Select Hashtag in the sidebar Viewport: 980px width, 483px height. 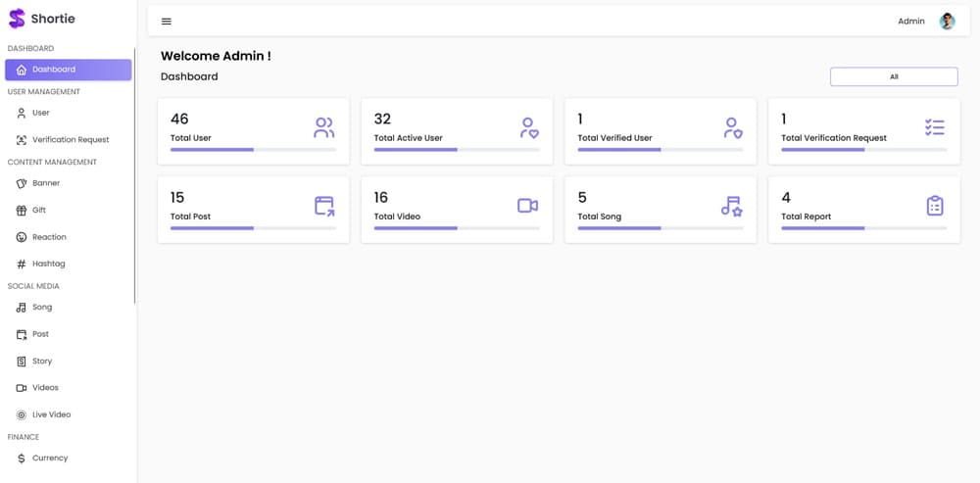pyautogui.click(x=48, y=264)
